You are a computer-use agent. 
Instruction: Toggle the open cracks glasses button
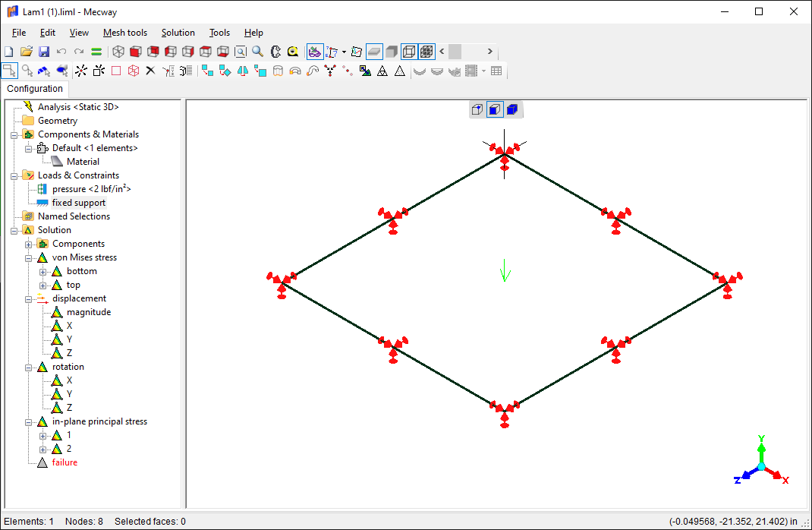click(314, 52)
